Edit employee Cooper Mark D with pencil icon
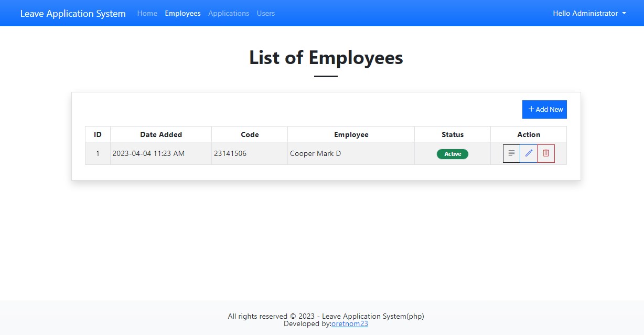The image size is (644, 335). click(x=529, y=153)
